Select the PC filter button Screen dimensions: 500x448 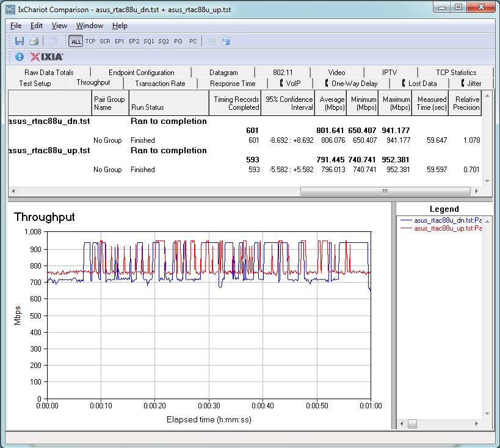[193, 41]
